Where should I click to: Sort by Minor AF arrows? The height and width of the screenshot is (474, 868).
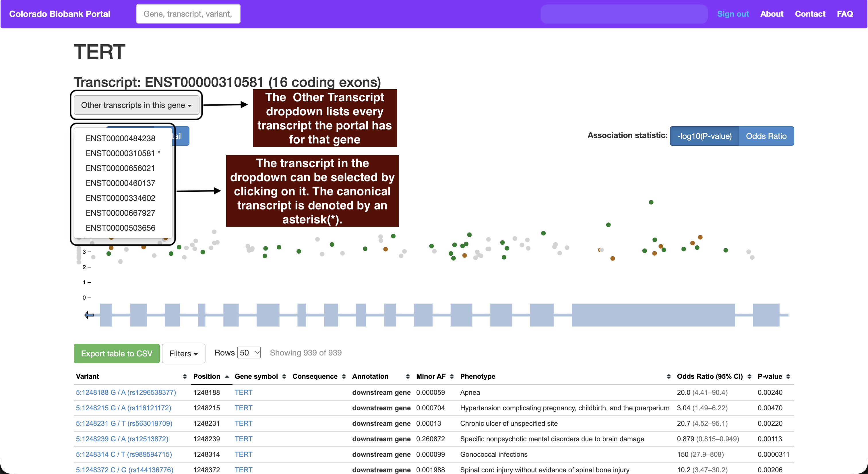[452, 376]
